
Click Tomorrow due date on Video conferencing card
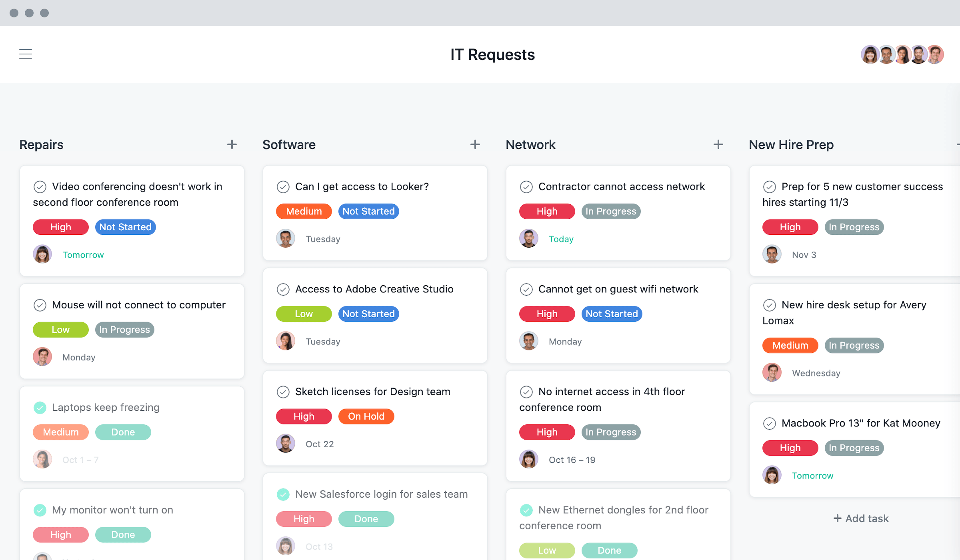click(x=83, y=255)
